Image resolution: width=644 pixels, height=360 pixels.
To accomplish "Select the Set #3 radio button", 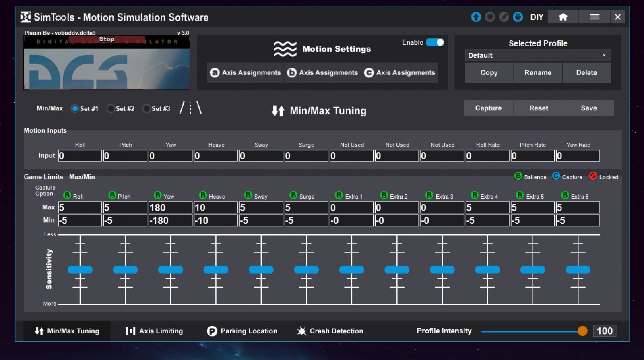I will point(147,109).
